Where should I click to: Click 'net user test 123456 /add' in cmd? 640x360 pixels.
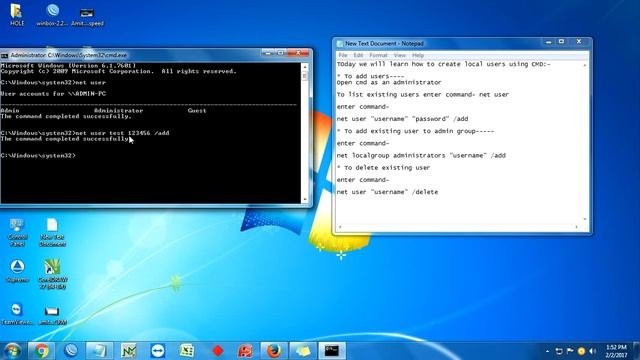pyautogui.click(x=122, y=133)
